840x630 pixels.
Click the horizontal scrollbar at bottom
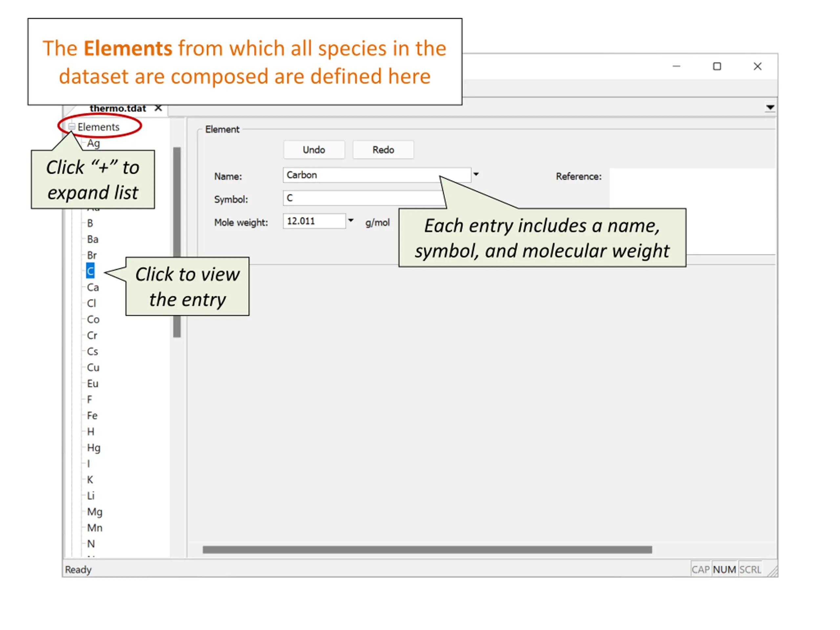(427, 550)
